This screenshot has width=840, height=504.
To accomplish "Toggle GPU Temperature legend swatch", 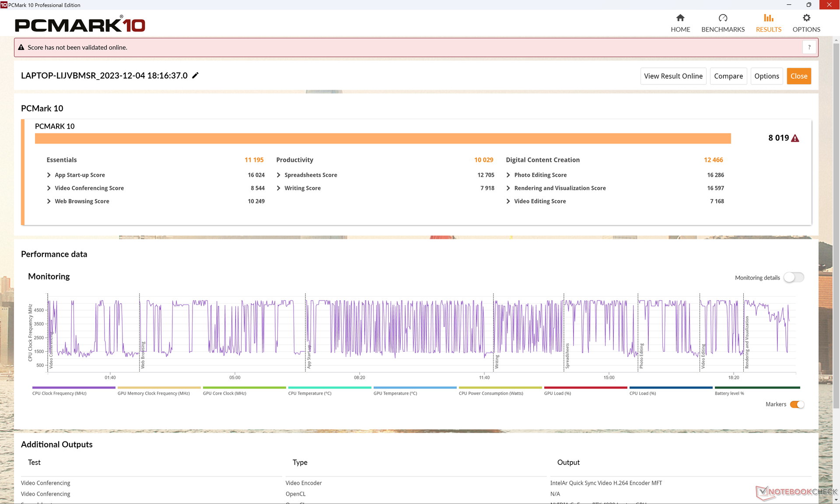I will pos(415,388).
